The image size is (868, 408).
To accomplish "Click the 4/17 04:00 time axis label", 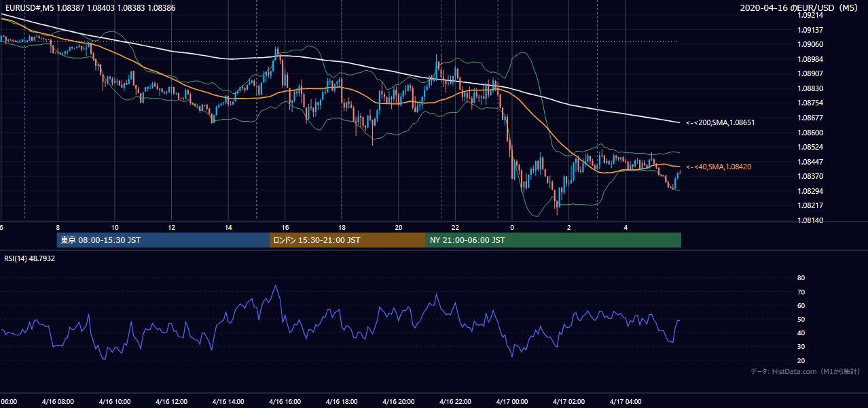I will 626,401.
